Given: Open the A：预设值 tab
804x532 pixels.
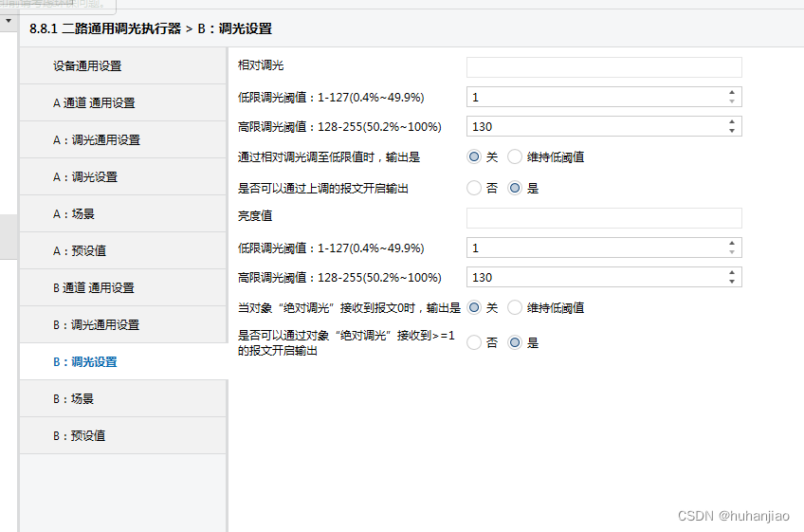Looking at the screenshot, I should [80, 251].
